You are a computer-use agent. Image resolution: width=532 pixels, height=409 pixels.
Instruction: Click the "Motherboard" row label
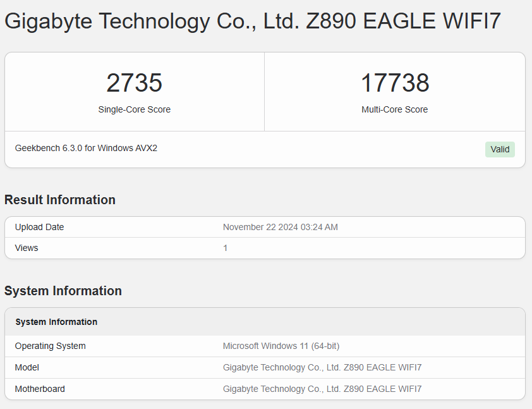[x=40, y=389]
